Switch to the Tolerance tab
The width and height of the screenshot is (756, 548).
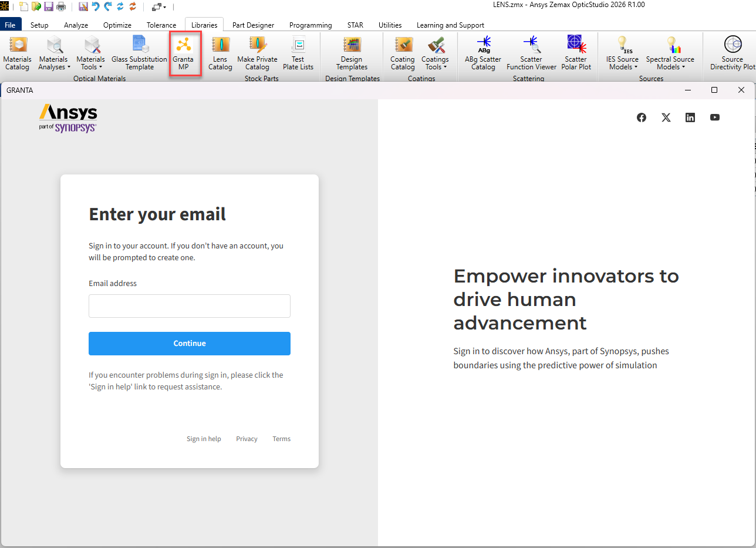click(x=161, y=25)
